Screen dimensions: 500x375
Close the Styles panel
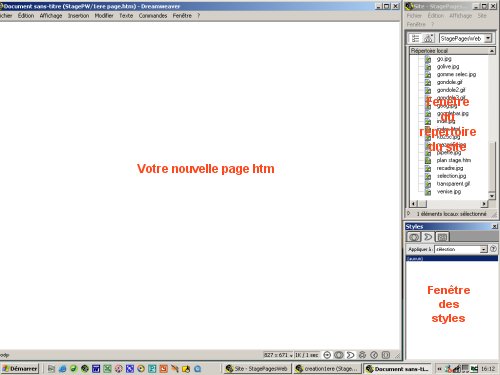pyautogui.click(x=495, y=227)
